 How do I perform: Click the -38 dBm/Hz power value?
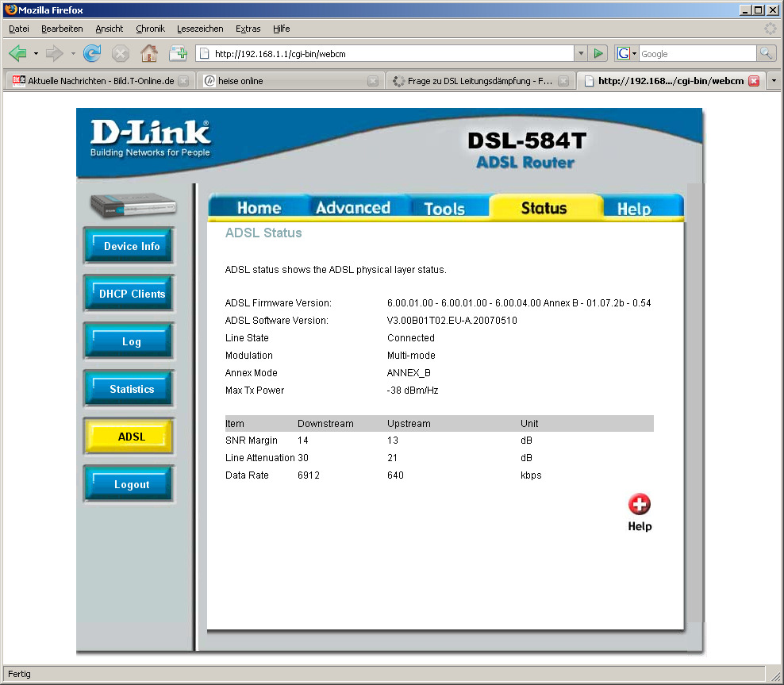[x=413, y=390]
